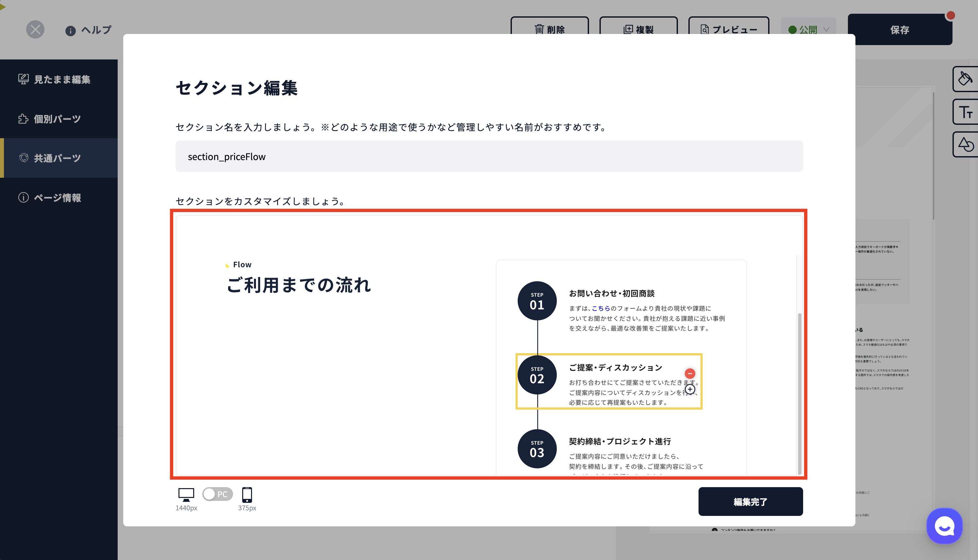Expand the 公開 status dropdown
The height and width of the screenshot is (560, 978).
click(808, 30)
